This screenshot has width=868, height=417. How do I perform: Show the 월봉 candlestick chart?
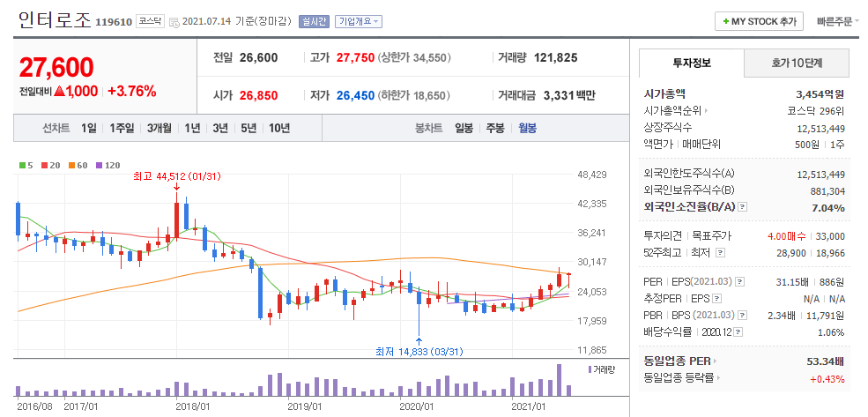coord(527,129)
